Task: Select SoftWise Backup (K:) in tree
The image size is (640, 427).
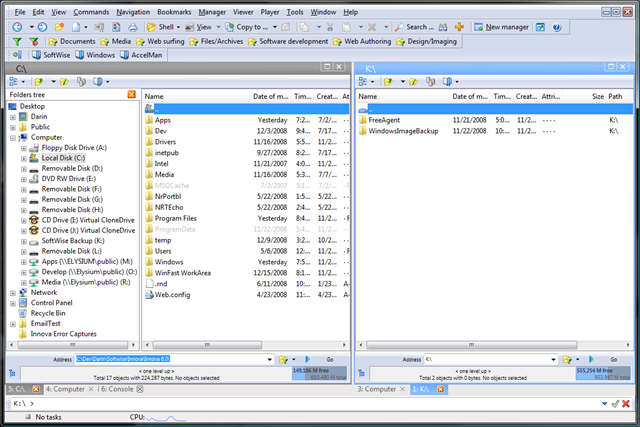Action: point(73,241)
